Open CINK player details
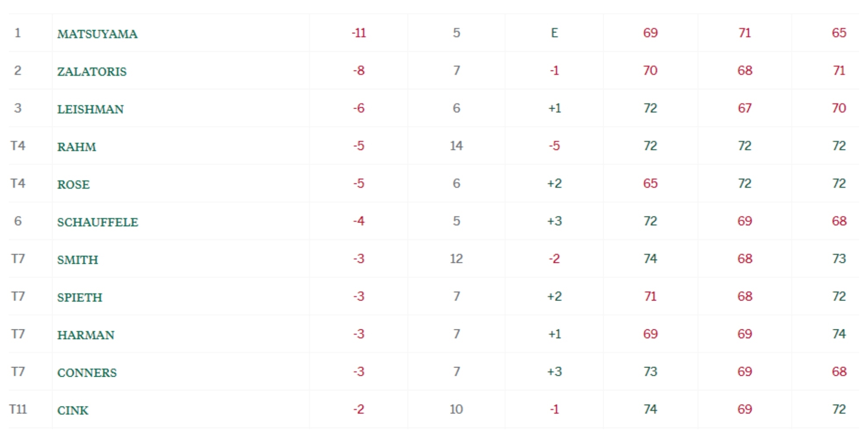 click(73, 410)
